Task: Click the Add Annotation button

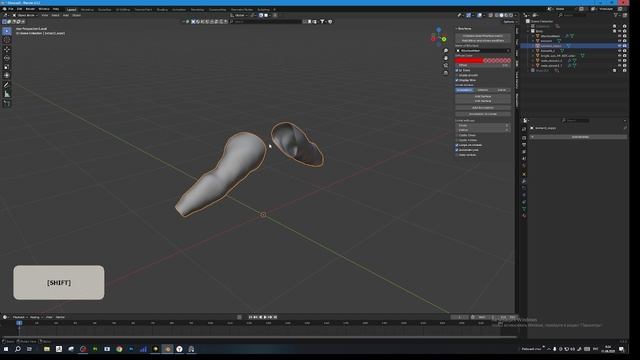Action: point(483,108)
